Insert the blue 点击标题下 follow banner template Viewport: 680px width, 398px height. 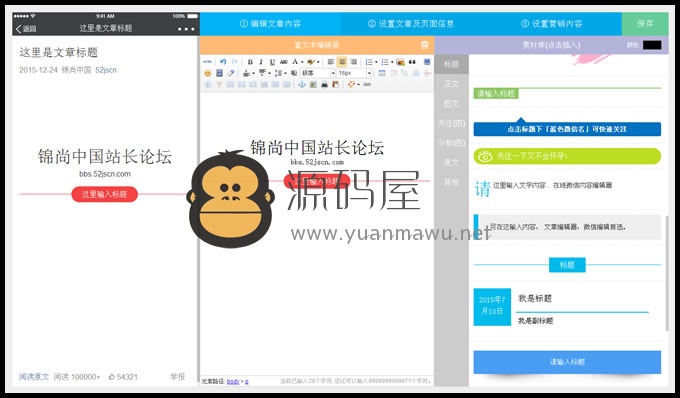click(567, 129)
